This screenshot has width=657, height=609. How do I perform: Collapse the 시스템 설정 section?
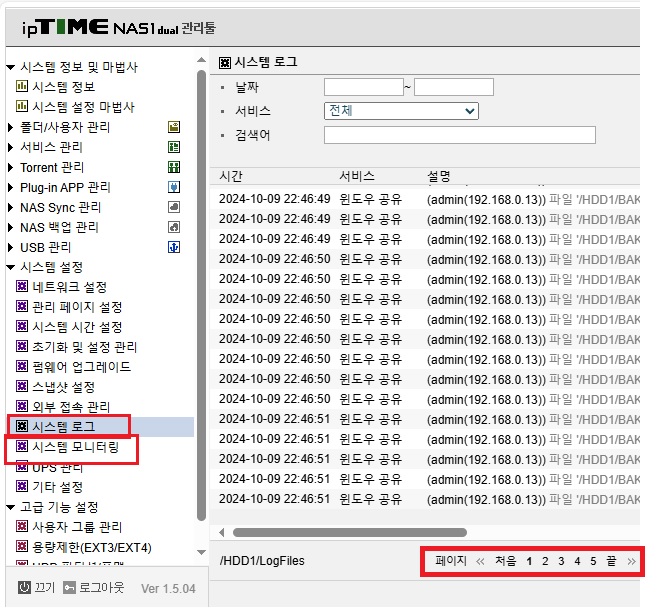[11, 267]
